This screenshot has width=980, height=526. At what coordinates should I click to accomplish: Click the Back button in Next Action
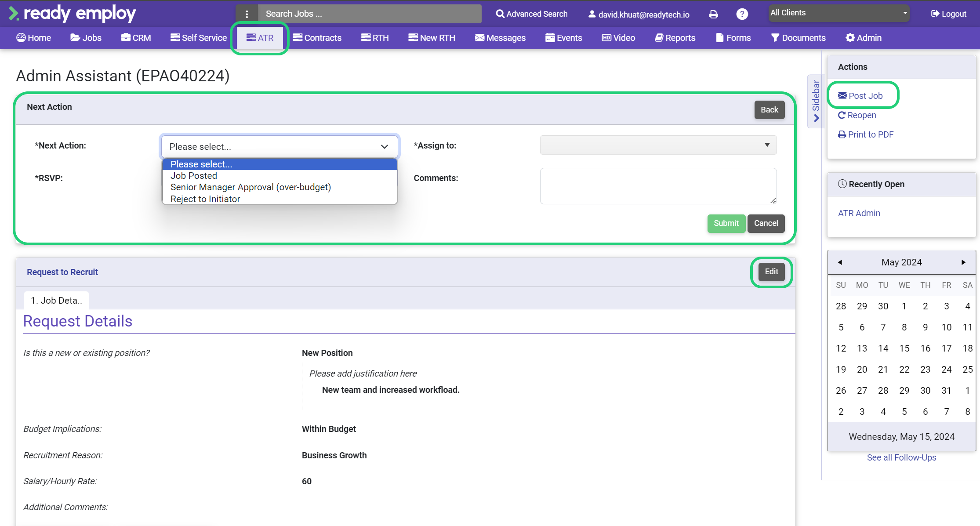coord(769,110)
